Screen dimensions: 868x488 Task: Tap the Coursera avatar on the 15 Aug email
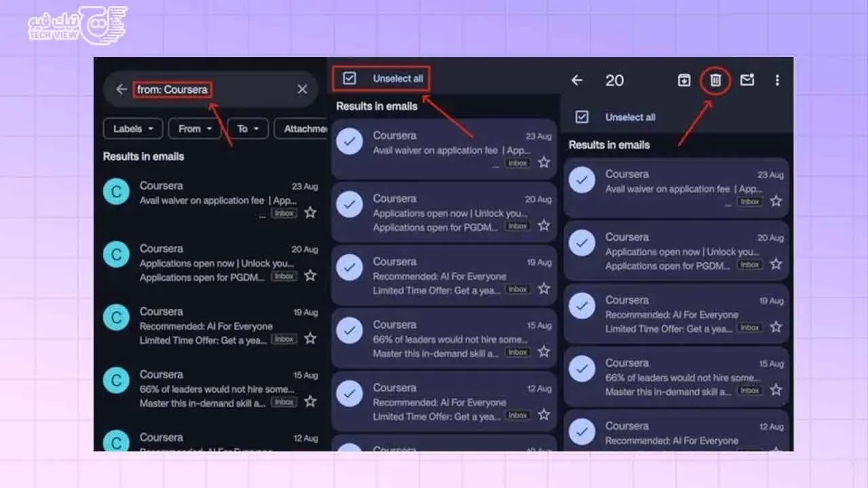116,381
